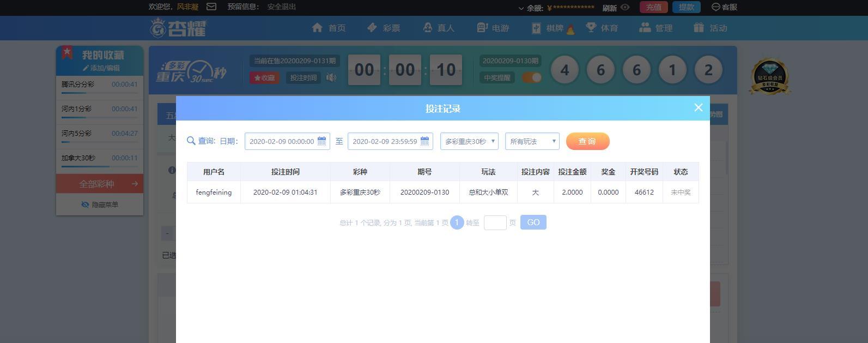This screenshot has width=868, height=343.
Task: Toggle the 中奖提醒 win alert switch
Action: (532, 77)
